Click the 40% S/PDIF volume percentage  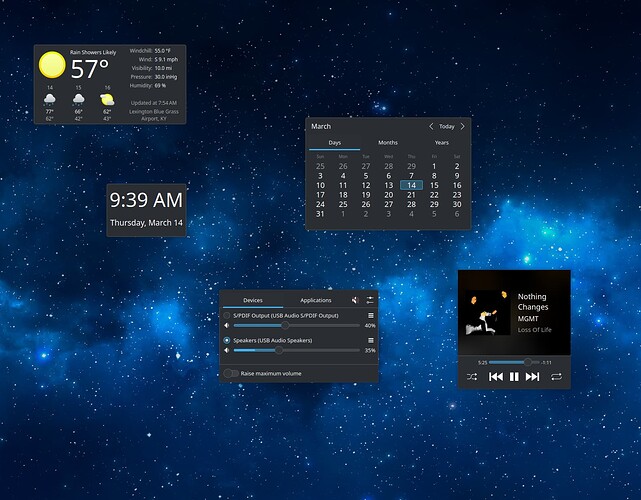tap(370, 326)
